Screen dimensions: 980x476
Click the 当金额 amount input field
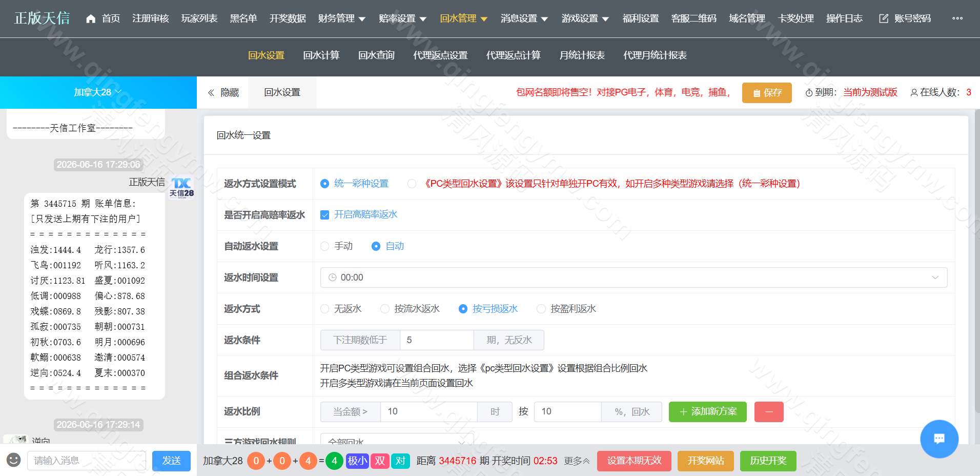[x=428, y=412]
